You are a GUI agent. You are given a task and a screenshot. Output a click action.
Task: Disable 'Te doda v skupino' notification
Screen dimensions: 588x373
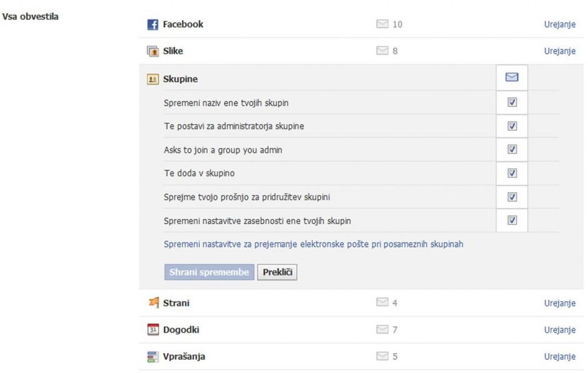click(x=511, y=173)
